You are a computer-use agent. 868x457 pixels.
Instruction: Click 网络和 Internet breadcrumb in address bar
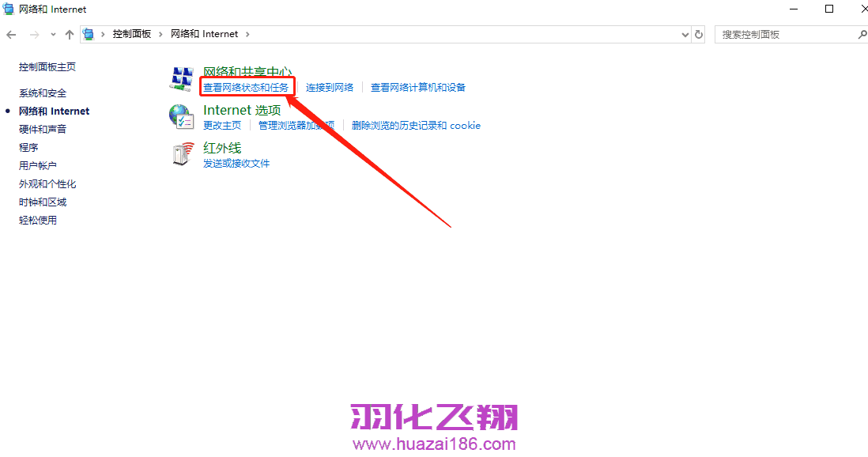[x=204, y=34]
